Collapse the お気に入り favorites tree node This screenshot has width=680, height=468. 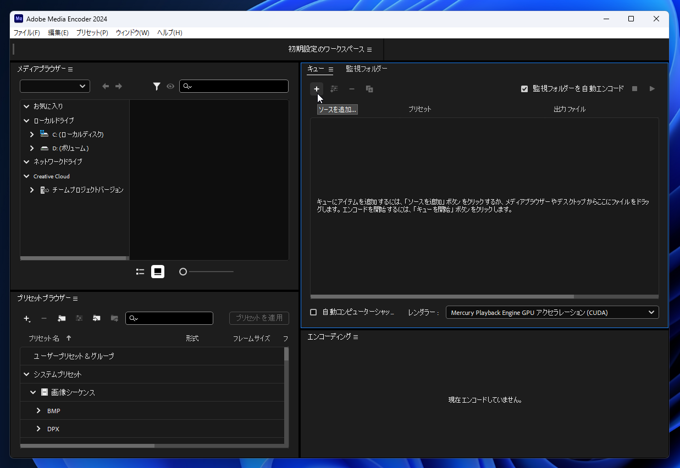point(26,106)
